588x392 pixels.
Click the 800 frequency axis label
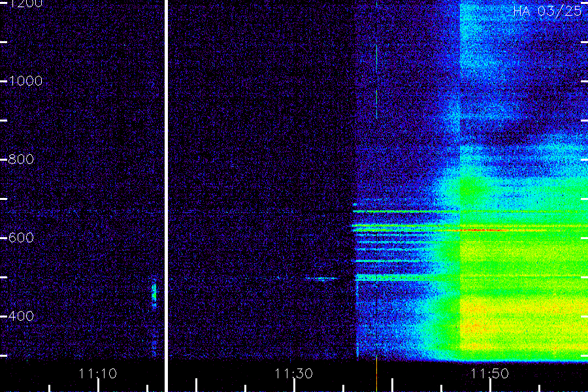click(21, 159)
